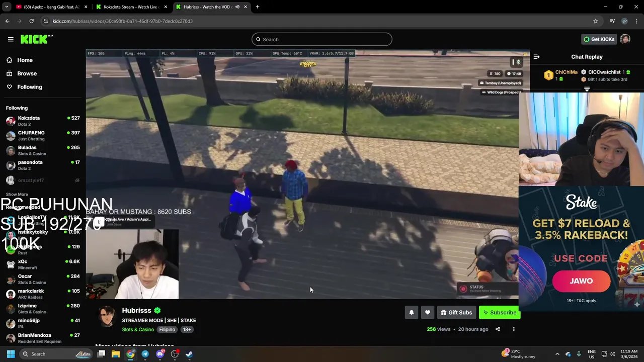Expand Show More under Following

[x=17, y=194]
